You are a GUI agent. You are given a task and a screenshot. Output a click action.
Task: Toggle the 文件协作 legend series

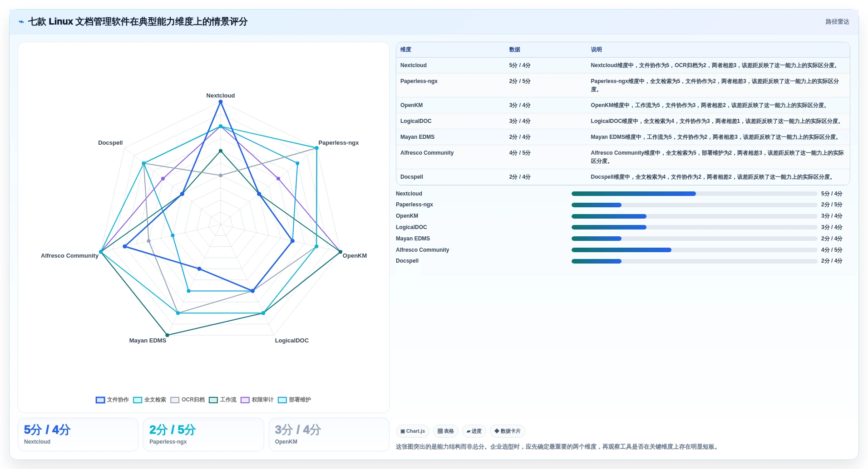pyautogui.click(x=112, y=400)
